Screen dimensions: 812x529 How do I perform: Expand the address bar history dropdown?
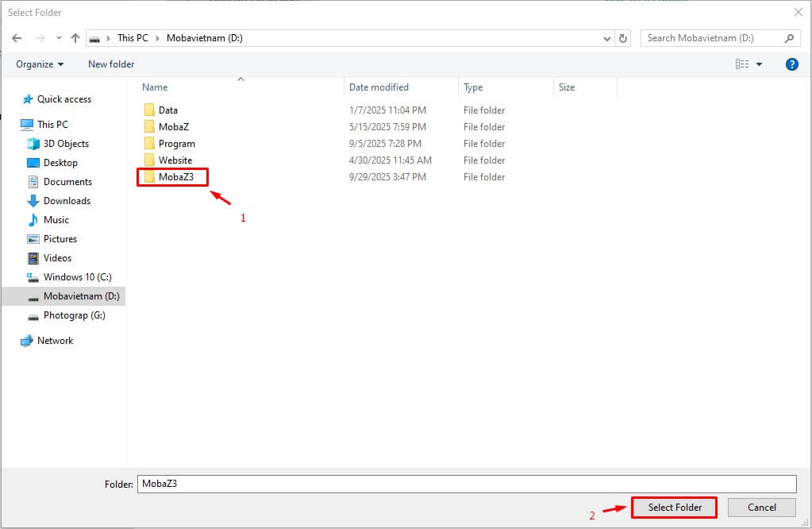coord(607,38)
